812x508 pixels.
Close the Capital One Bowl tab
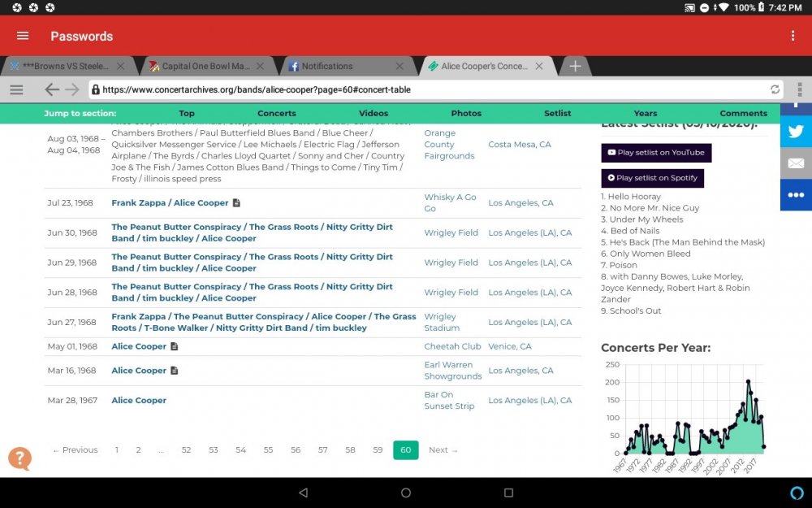click(x=260, y=67)
